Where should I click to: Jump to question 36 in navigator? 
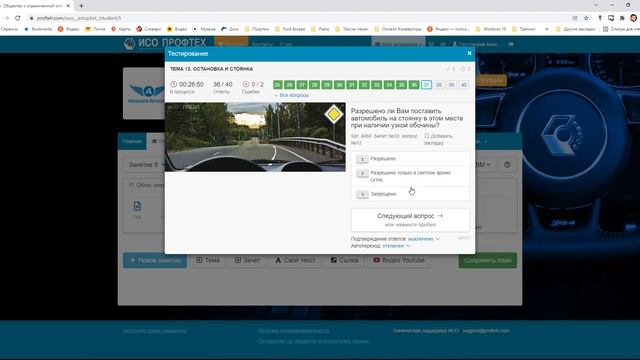414,84
